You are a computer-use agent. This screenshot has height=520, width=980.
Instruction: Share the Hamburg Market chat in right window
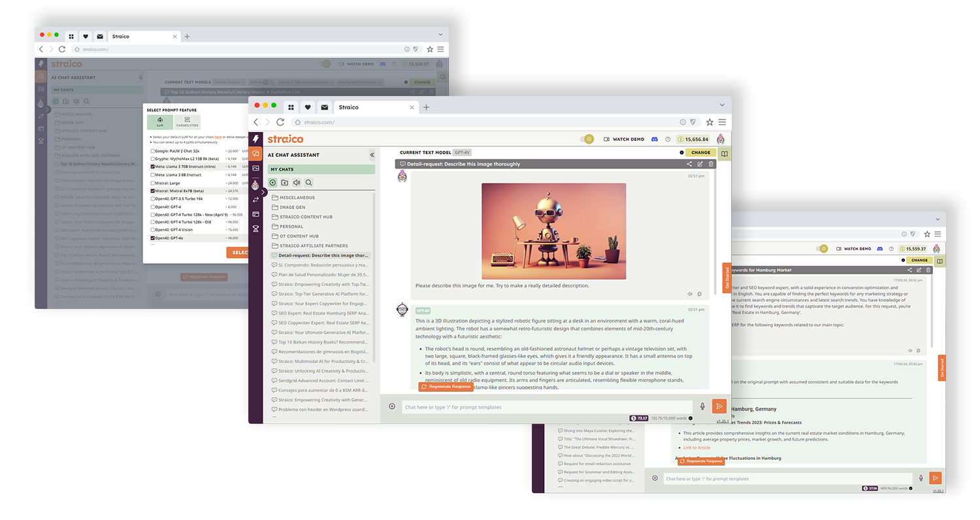(909, 270)
